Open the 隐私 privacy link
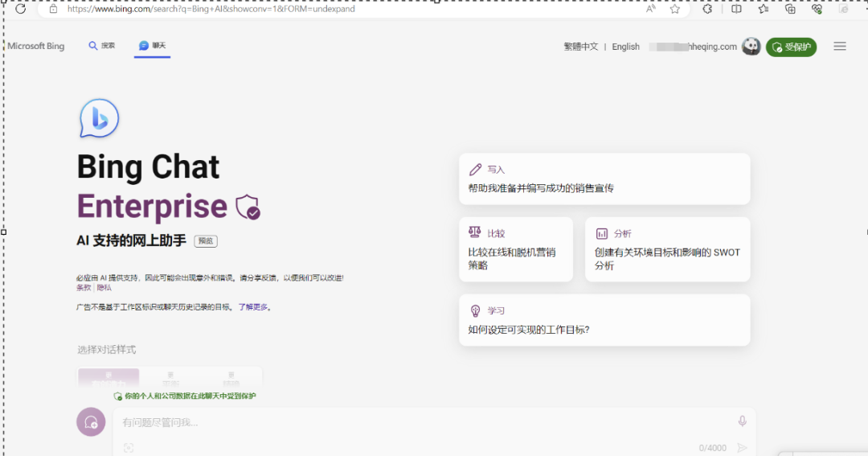Image resolution: width=868 pixels, height=456 pixels. 104,288
